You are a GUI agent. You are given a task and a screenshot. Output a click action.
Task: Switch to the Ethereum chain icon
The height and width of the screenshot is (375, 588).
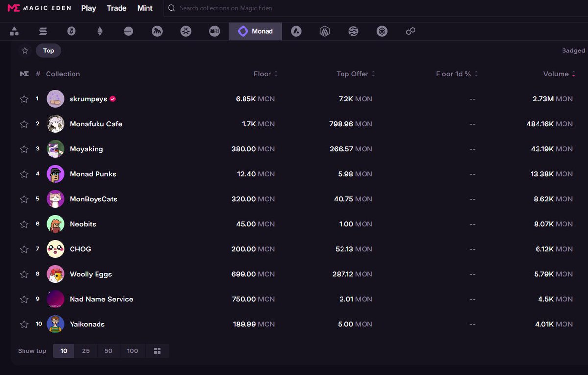(100, 31)
